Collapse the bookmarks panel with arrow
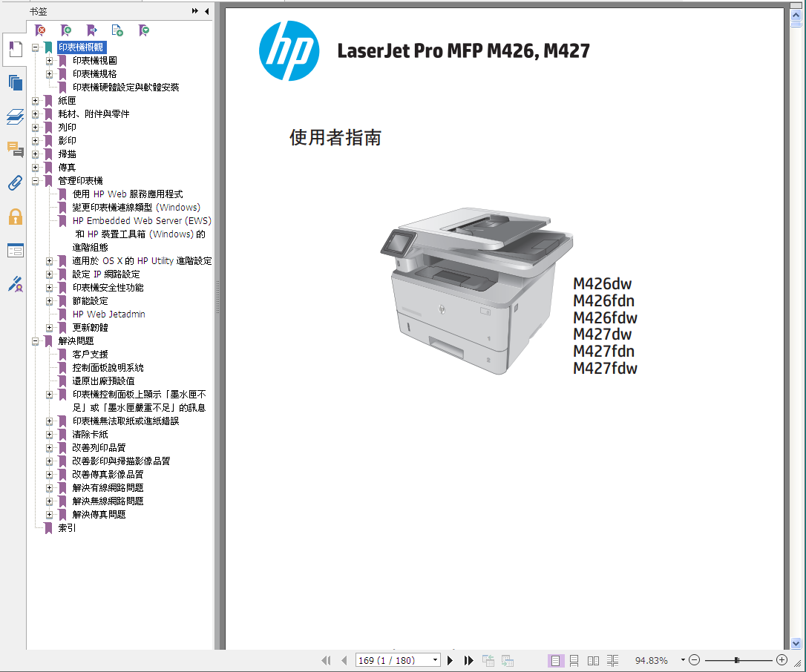This screenshot has width=806, height=672. click(206, 11)
